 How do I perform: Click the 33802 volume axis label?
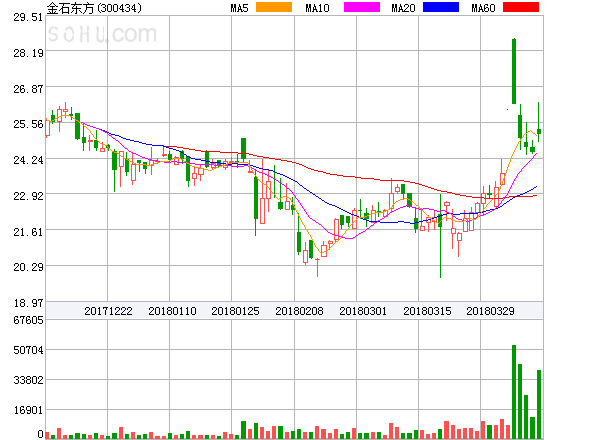coord(28,380)
